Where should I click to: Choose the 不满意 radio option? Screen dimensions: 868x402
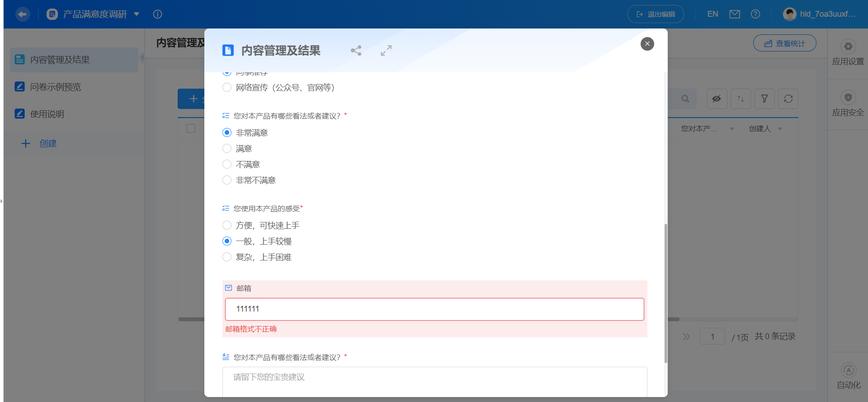227,164
